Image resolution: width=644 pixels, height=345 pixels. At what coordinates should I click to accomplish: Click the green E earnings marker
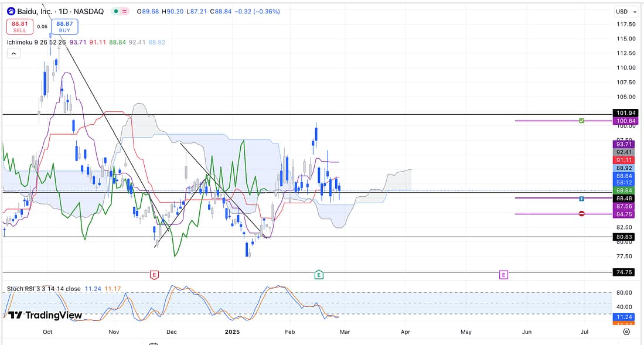[x=319, y=274]
